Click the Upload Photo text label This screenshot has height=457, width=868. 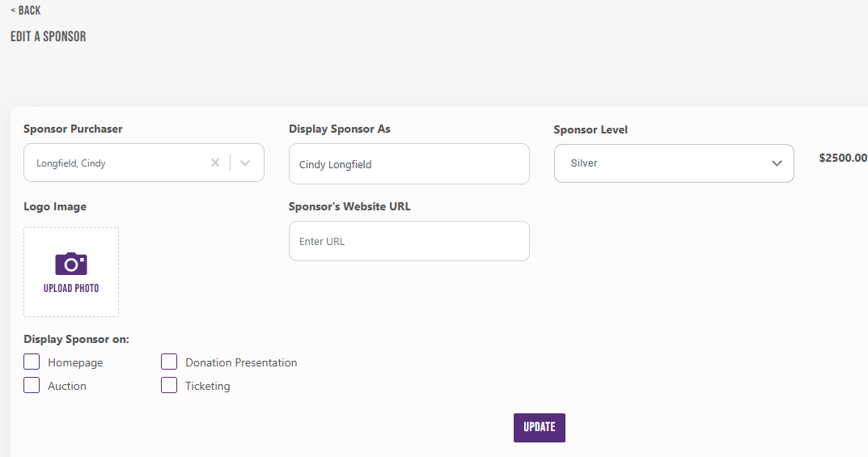(x=71, y=288)
